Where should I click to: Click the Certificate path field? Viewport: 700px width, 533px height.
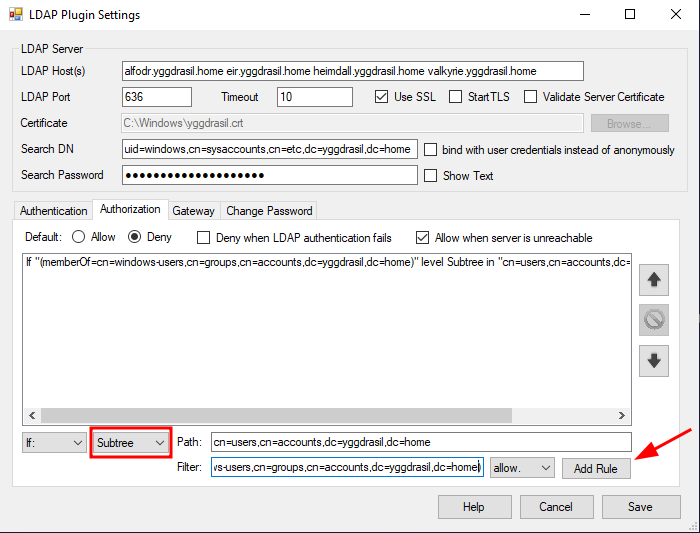pos(352,123)
